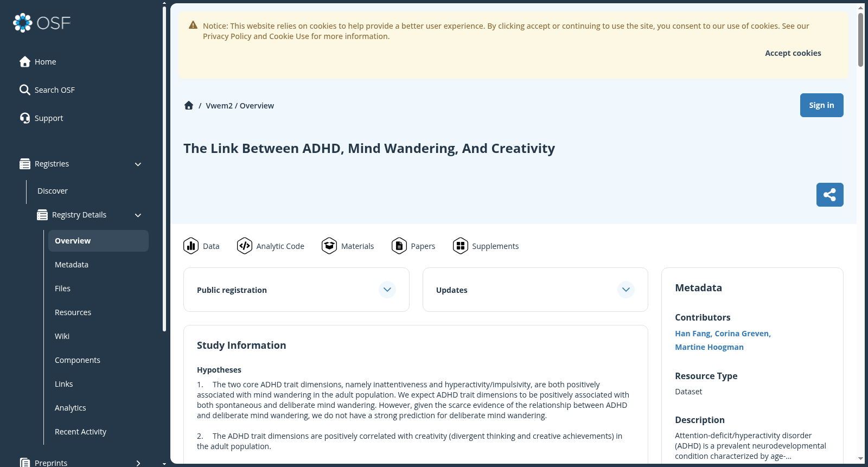This screenshot has height=467, width=868.
Task: Click the Registries list icon
Action: coord(25,164)
